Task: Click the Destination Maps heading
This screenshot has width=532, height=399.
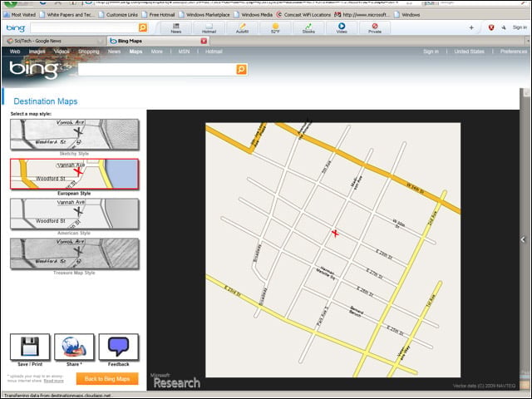Action: 46,101
